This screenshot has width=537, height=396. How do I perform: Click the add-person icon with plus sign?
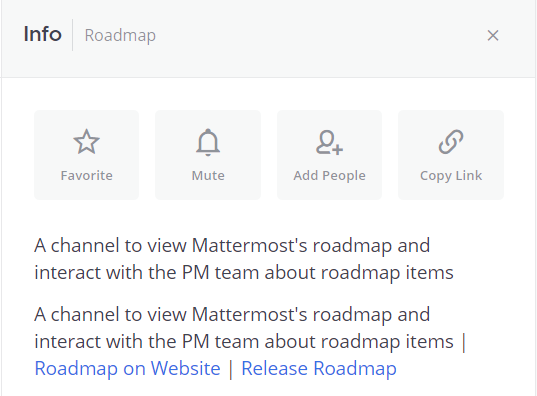pyautogui.click(x=329, y=143)
